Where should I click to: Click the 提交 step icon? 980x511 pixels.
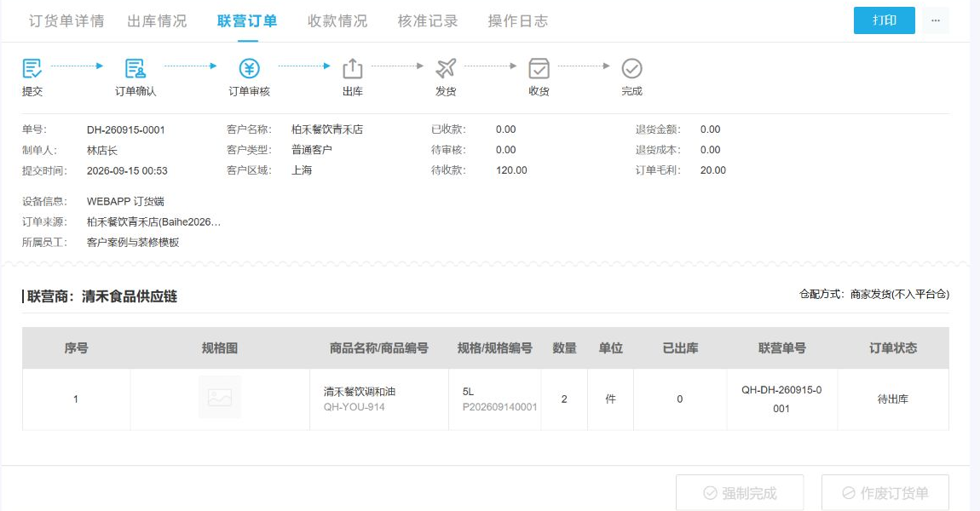pos(32,68)
